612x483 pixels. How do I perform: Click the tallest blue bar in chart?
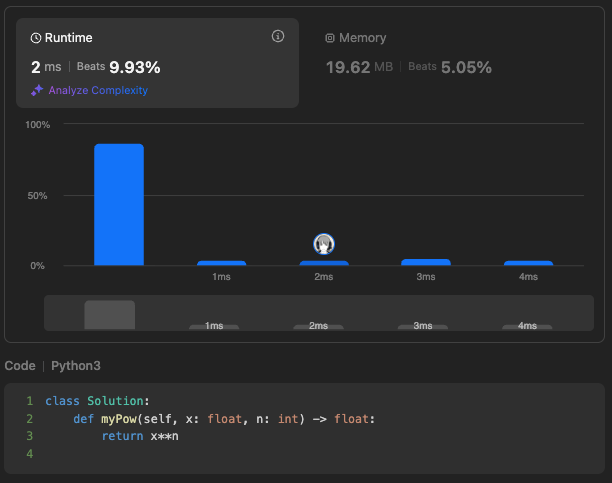(119, 205)
